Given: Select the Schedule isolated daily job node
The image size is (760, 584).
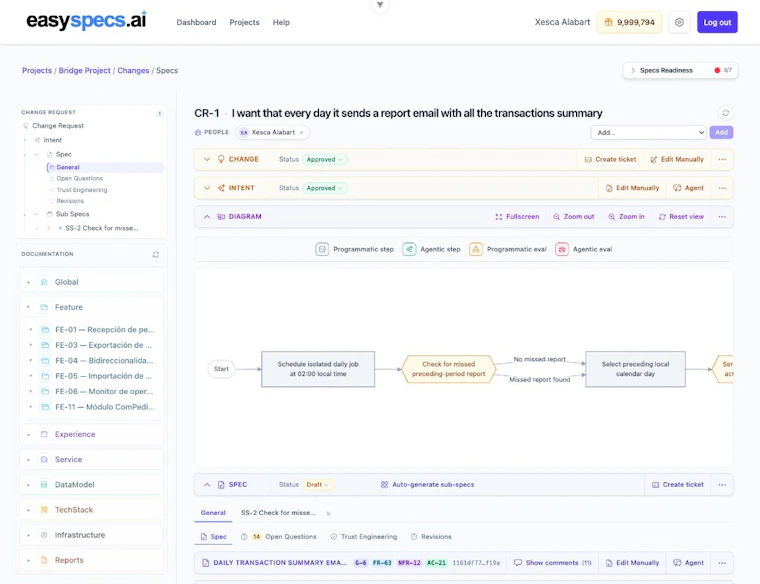Looking at the screenshot, I should (x=318, y=369).
